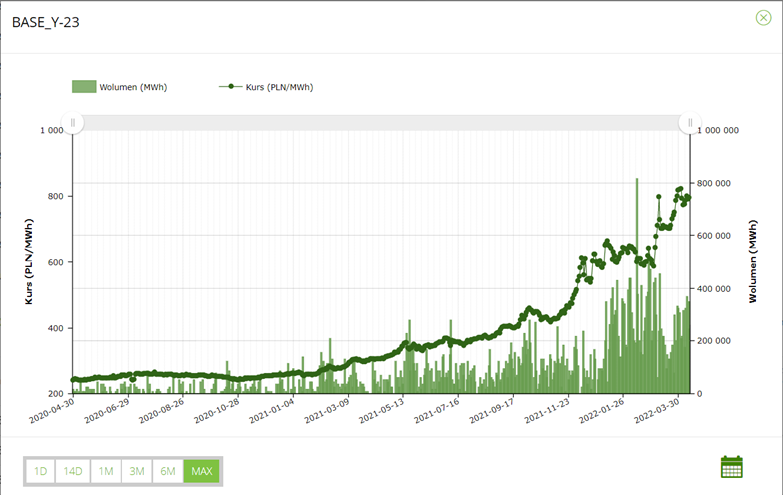The width and height of the screenshot is (783, 495).
Task: Click the BASE_Y-23 title text
Action: 46,21
